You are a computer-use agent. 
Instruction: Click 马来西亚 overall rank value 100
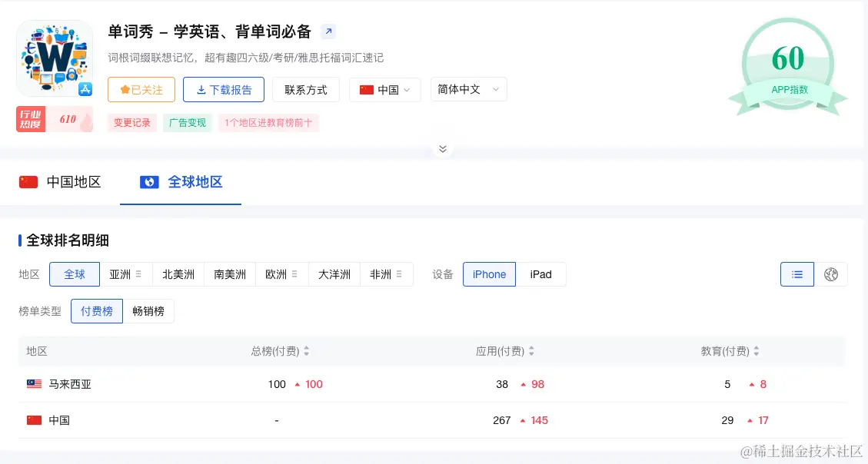(277, 384)
